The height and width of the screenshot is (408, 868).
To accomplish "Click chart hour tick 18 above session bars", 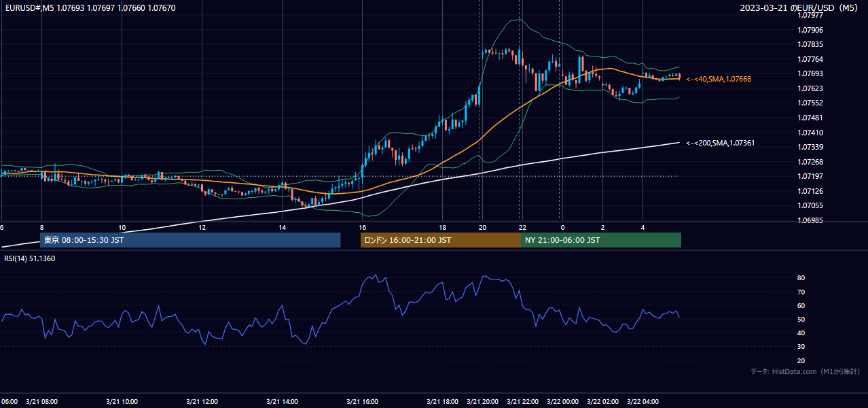I will [443, 227].
